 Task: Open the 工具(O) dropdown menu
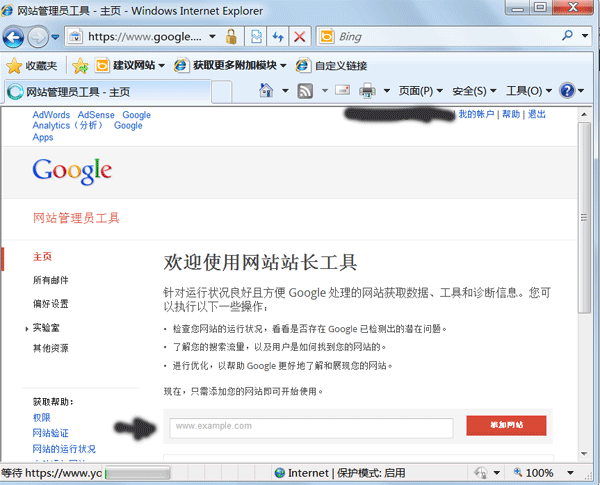(529, 91)
